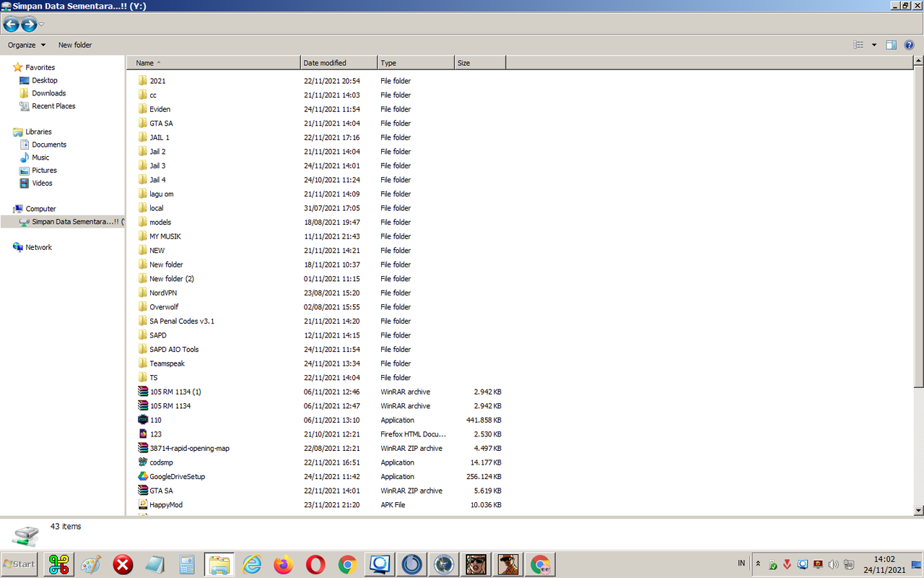This screenshot has height=578, width=924.
Task: Change the view with the view icon
Action: (x=858, y=45)
